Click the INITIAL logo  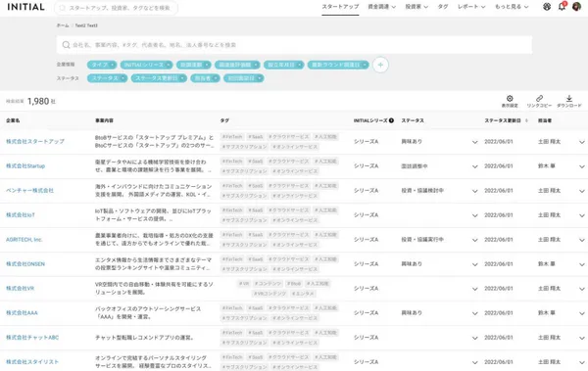pyautogui.click(x=25, y=7)
